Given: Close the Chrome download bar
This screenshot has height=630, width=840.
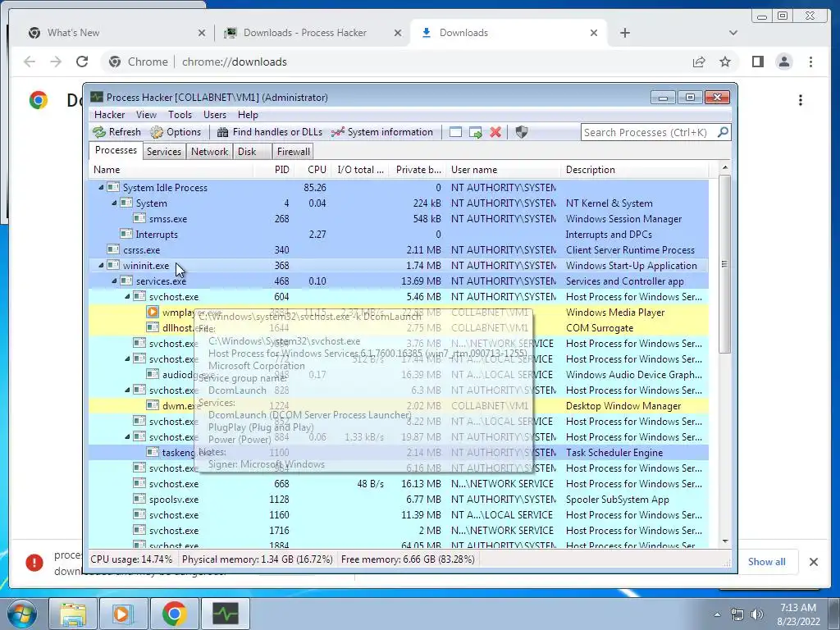Looking at the screenshot, I should (813, 561).
